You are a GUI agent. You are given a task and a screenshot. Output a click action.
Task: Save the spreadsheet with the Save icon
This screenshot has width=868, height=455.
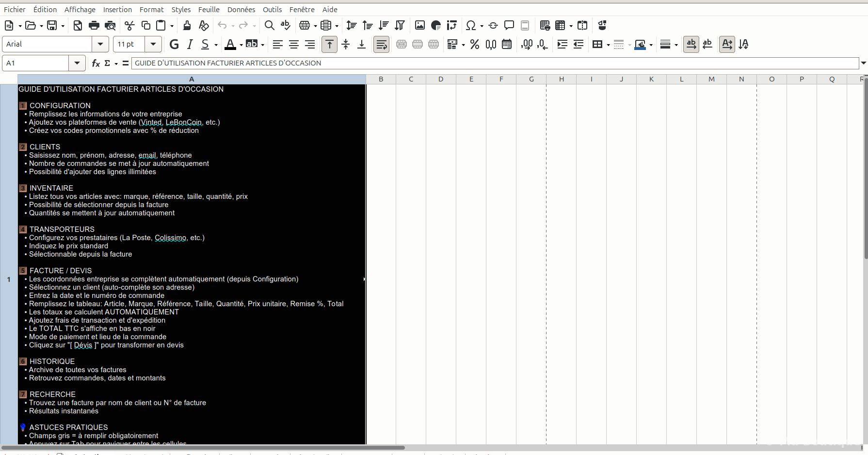click(52, 25)
